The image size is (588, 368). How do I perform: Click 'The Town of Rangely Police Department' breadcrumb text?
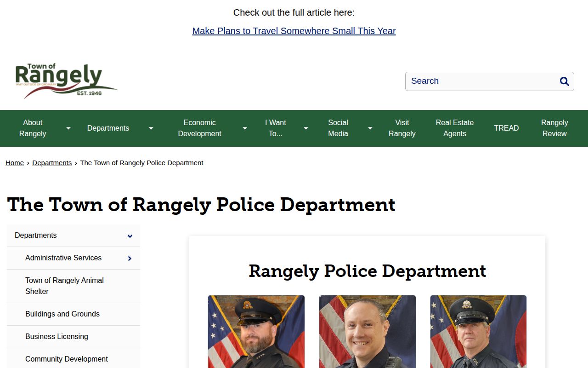141,163
